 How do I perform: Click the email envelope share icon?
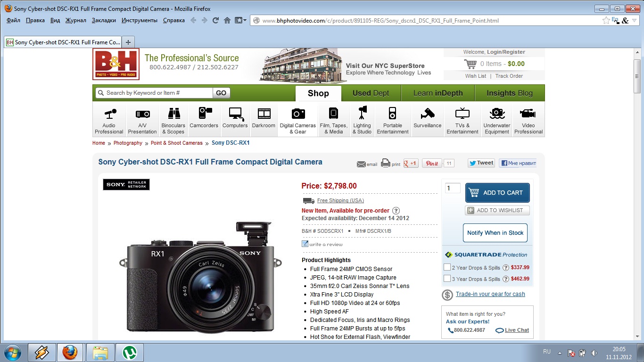[362, 164]
